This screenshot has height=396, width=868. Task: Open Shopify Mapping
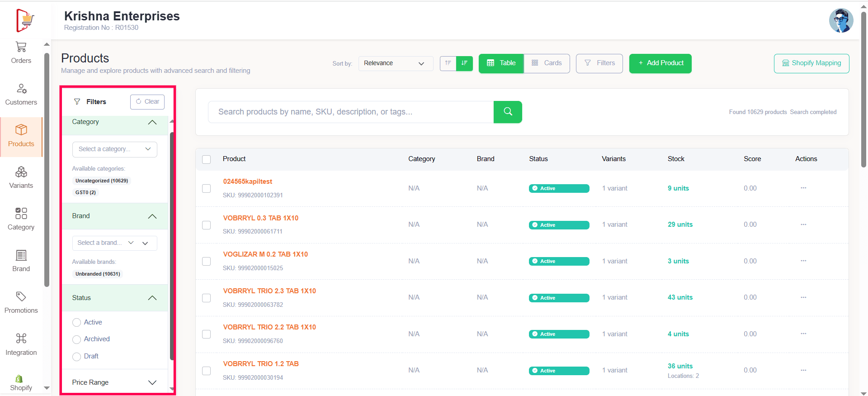811,63
